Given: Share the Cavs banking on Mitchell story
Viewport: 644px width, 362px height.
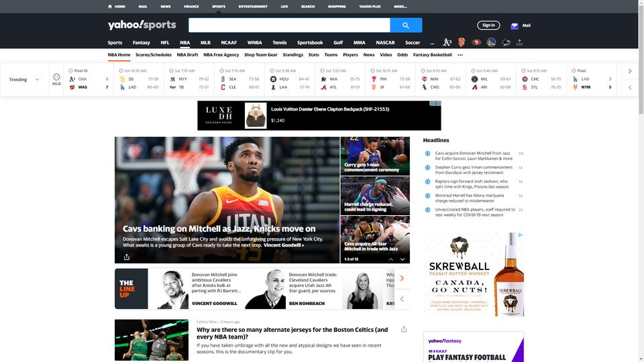Looking at the screenshot, I should pos(127,257).
